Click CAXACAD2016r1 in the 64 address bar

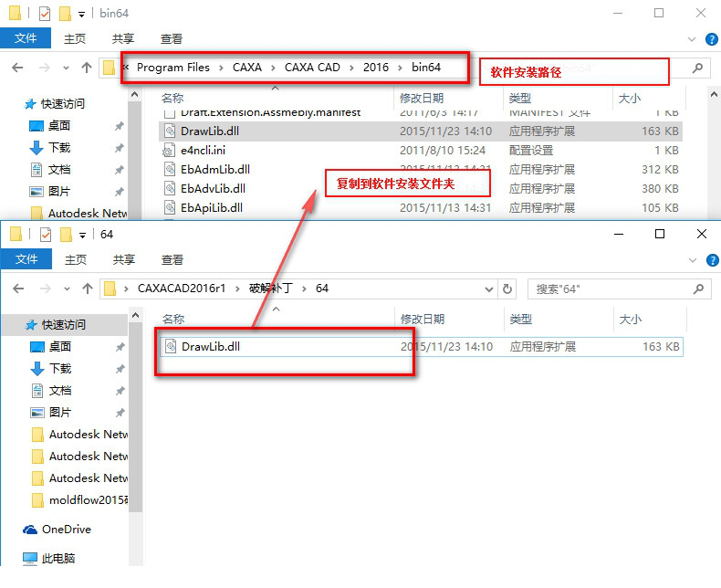(182, 289)
